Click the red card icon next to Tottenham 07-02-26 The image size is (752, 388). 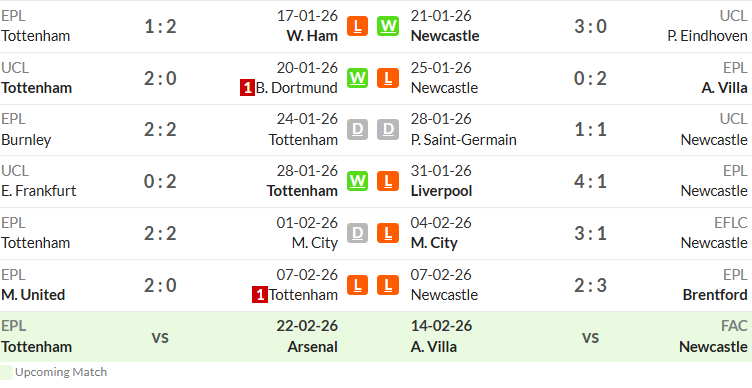[x=259, y=295]
